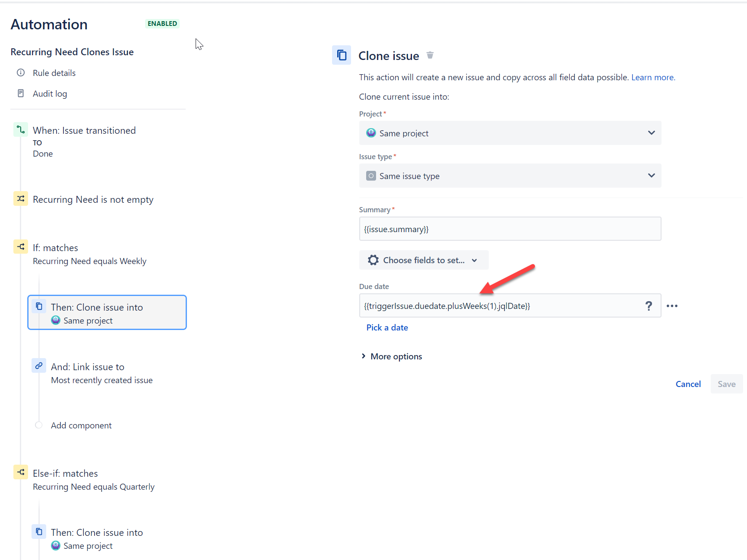The width and height of the screenshot is (747, 560).
Task: Click the Summary input field
Action: click(x=510, y=229)
